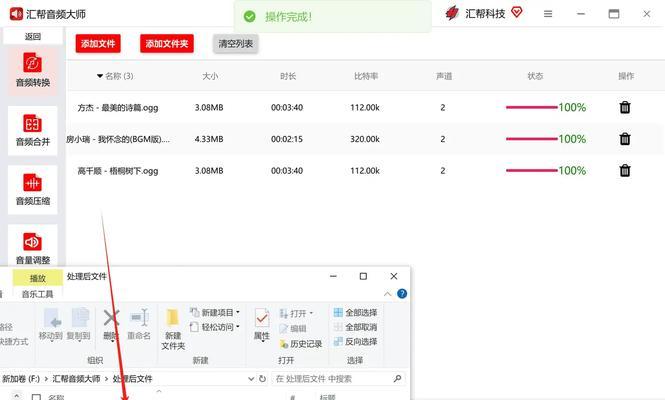
Task: Click 反向选择 invert selection in Explorer
Action: click(x=355, y=341)
